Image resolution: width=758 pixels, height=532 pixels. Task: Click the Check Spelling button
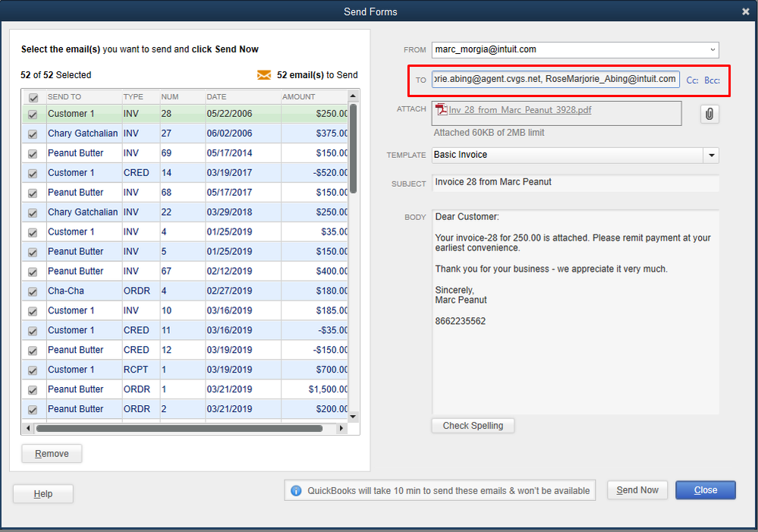473,426
